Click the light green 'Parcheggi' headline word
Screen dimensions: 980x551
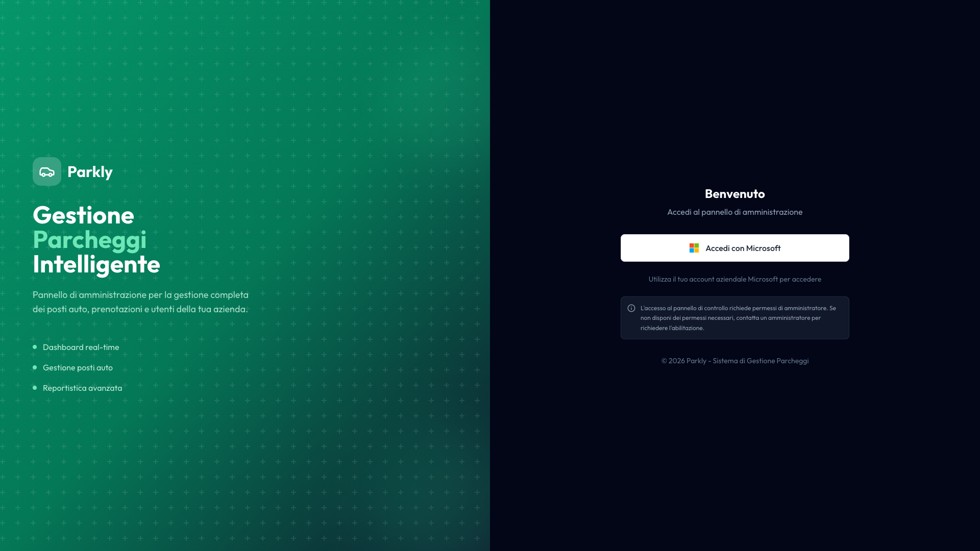click(x=89, y=240)
